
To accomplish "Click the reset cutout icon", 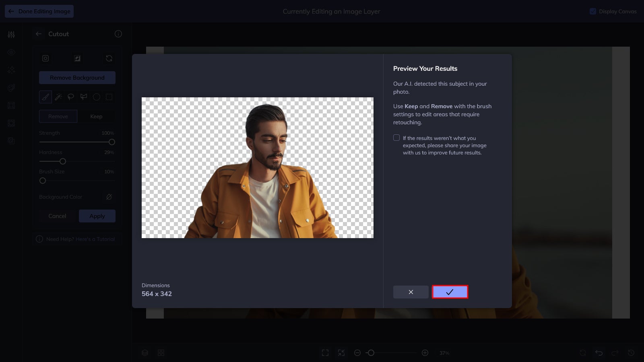I will [109, 58].
